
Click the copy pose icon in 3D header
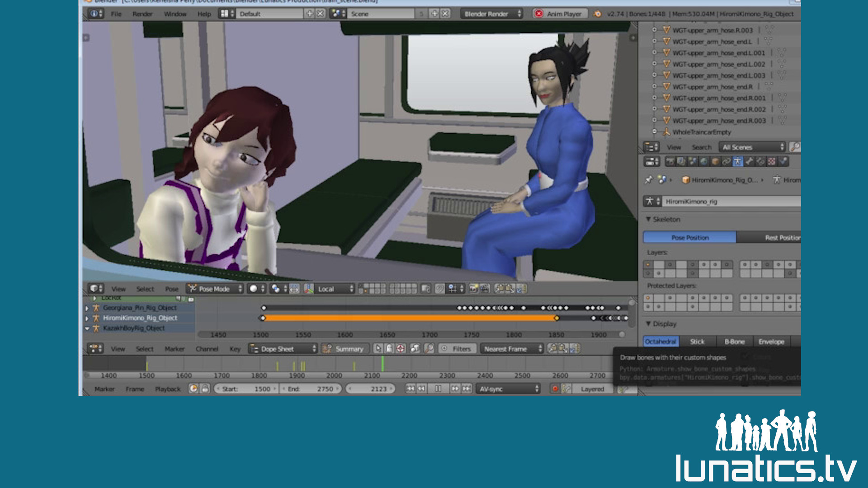click(499, 289)
